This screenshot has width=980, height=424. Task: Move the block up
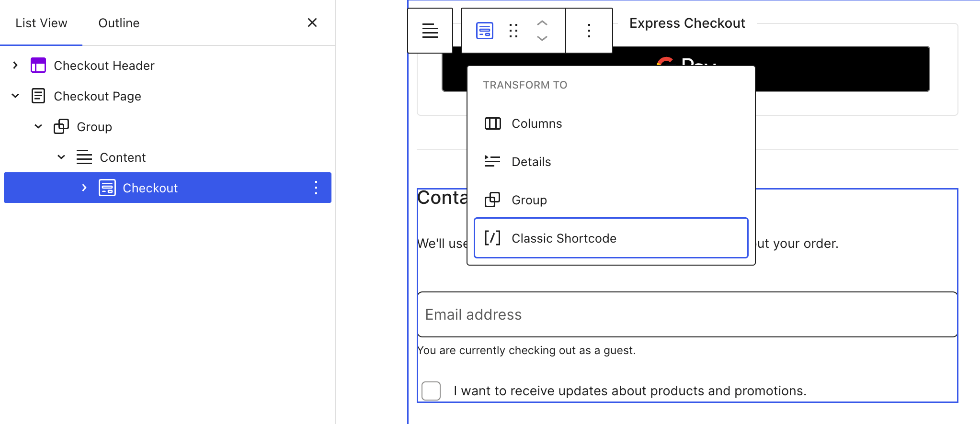542,23
